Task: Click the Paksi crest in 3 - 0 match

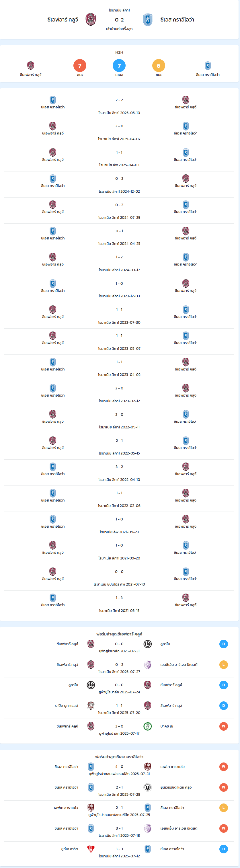Action: point(148,726)
